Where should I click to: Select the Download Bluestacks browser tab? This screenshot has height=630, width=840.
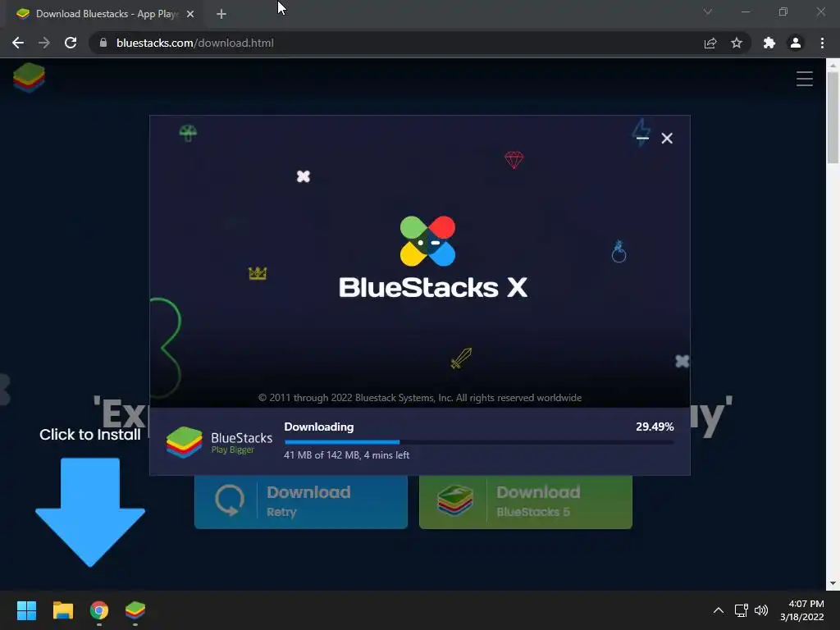tap(105, 14)
